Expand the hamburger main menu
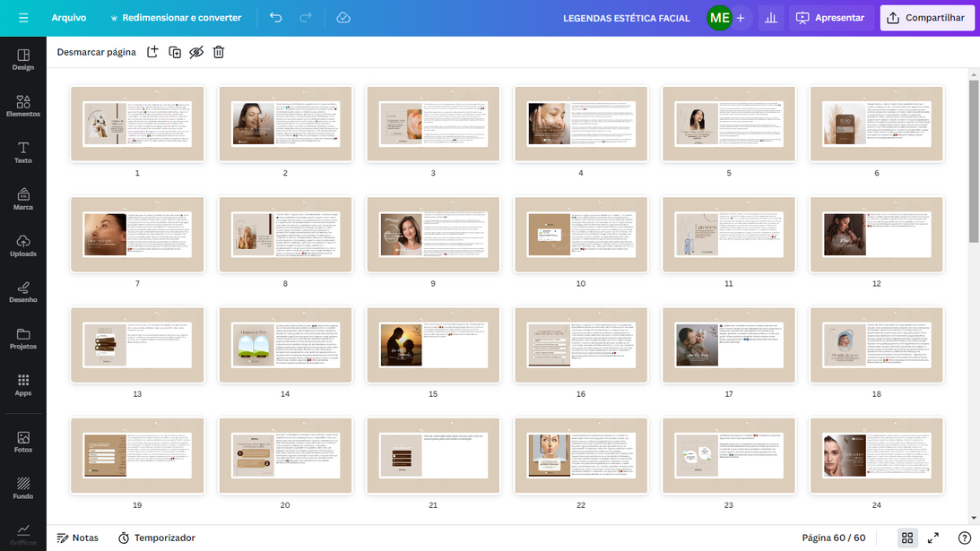The height and width of the screenshot is (551, 980). pos(23,18)
